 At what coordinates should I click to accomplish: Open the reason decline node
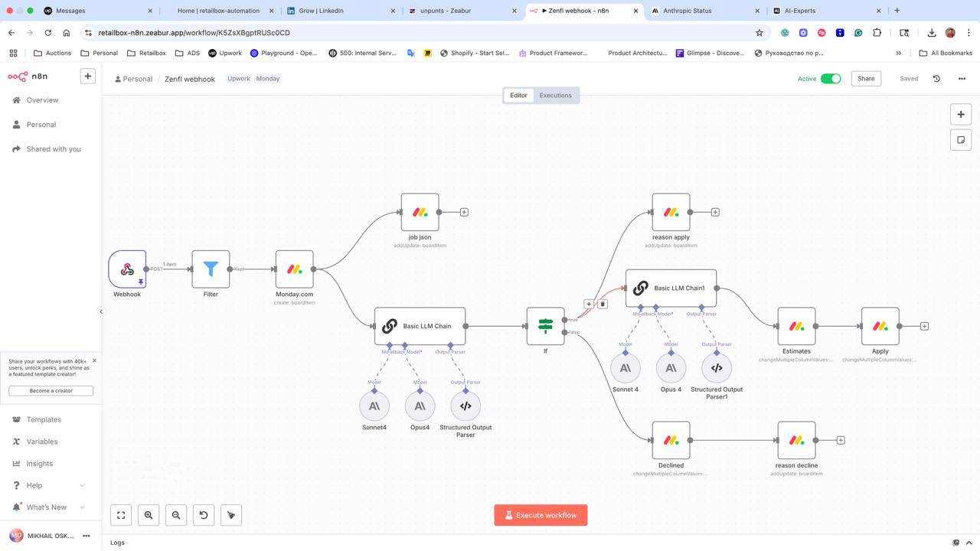796,440
